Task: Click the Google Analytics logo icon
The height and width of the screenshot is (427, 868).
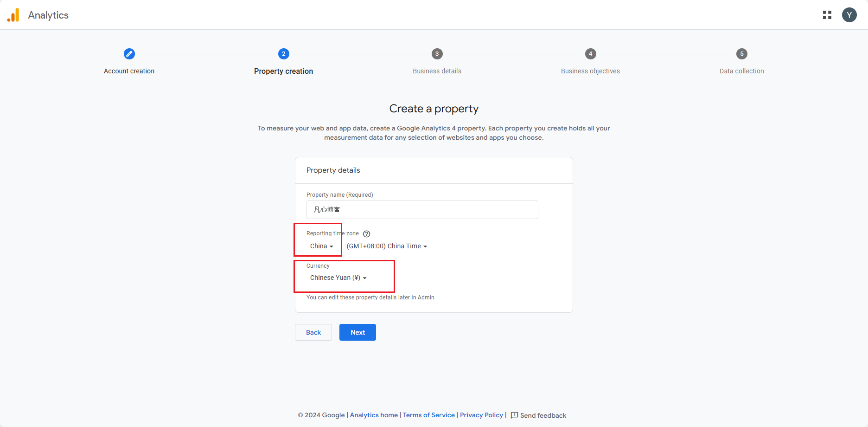Action: coord(13,15)
